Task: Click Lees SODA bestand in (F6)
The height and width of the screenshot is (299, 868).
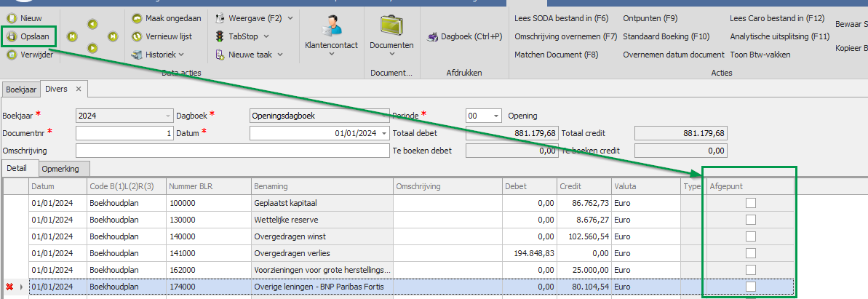Action: tap(561, 18)
